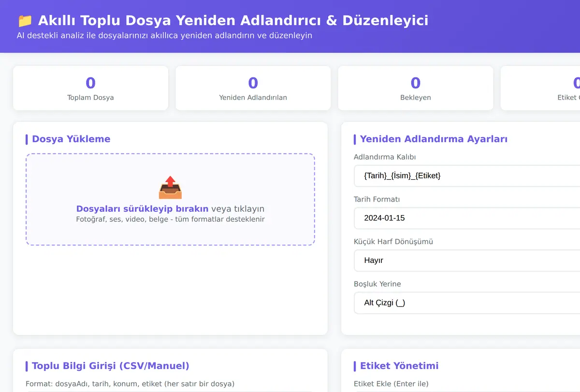Click the Bekleyen stat card
Image resolution: width=580 pixels, height=392 pixels.
tap(416, 88)
